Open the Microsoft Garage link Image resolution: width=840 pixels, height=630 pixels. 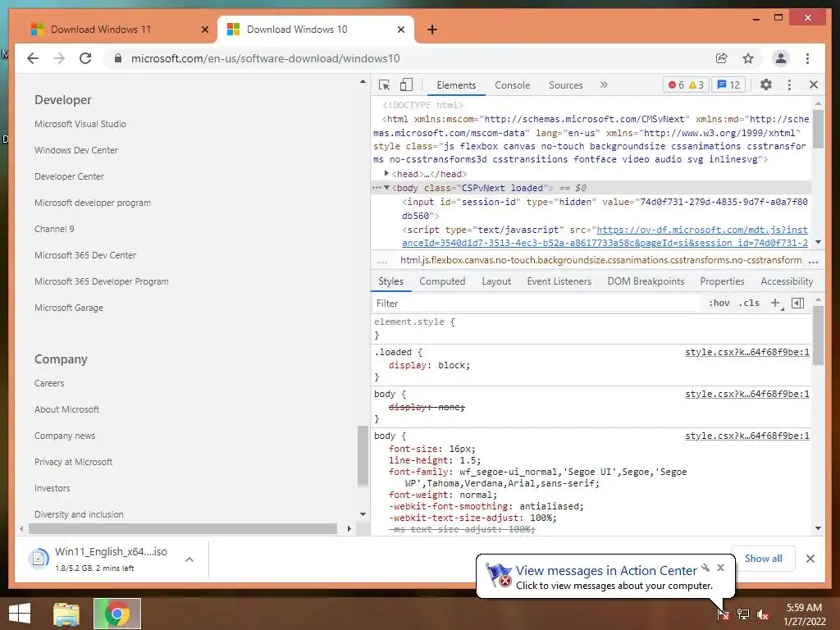(69, 308)
